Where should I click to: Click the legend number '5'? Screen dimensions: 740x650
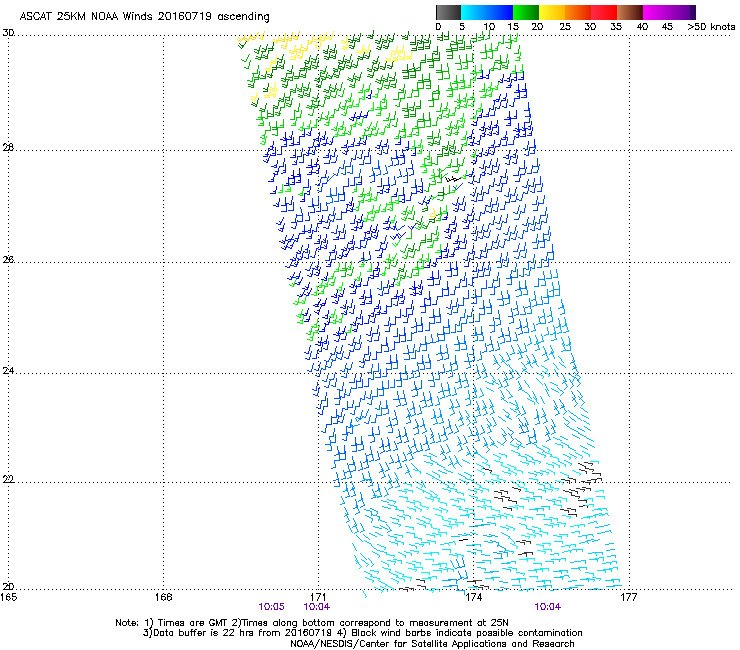462,27
